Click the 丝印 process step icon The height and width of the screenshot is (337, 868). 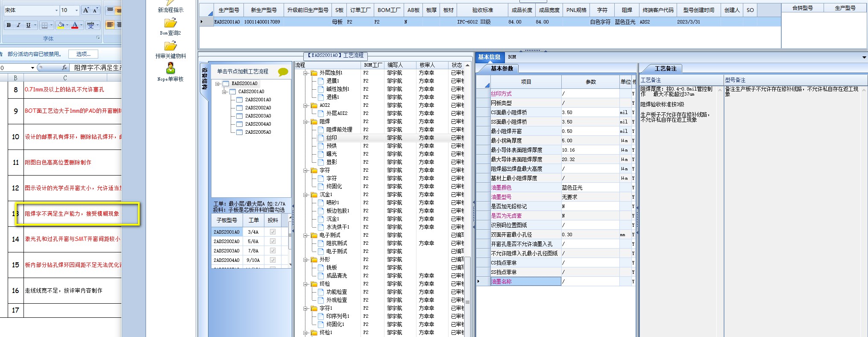click(321, 138)
